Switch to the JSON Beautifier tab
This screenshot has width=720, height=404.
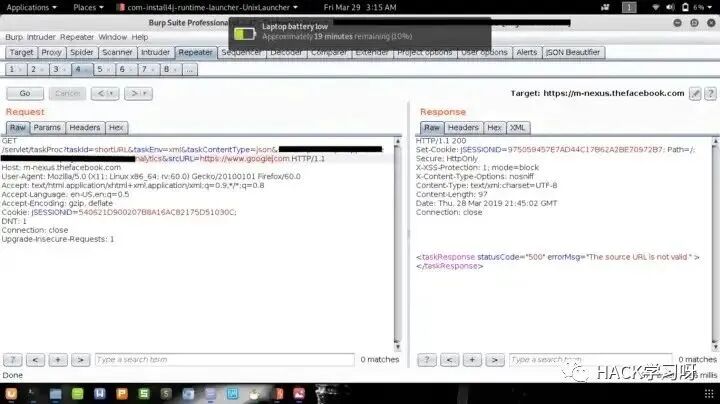click(573, 52)
